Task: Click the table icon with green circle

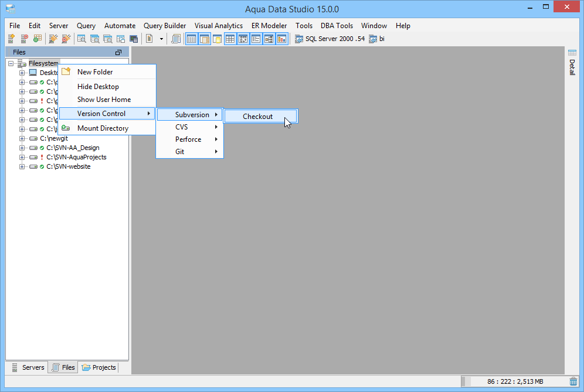Action: coord(38,39)
